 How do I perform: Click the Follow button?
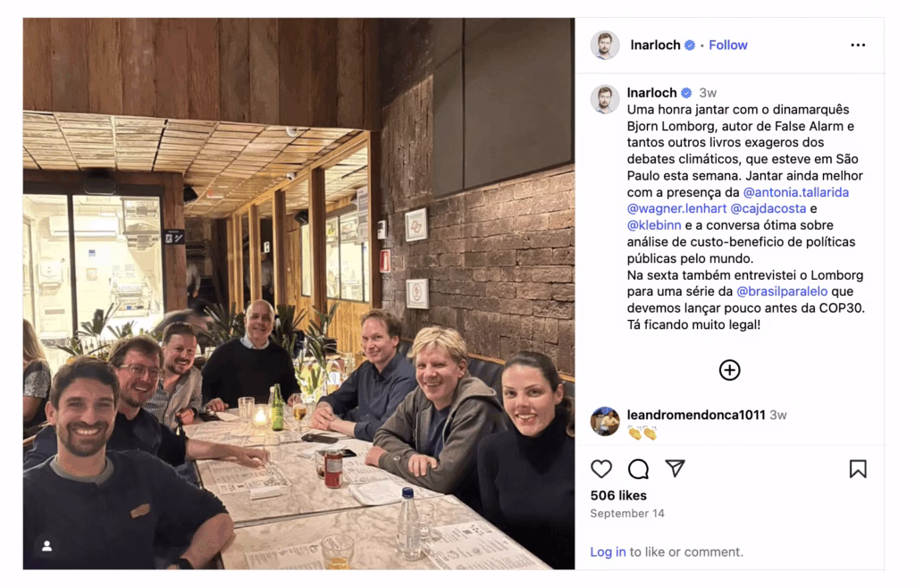[x=728, y=45]
